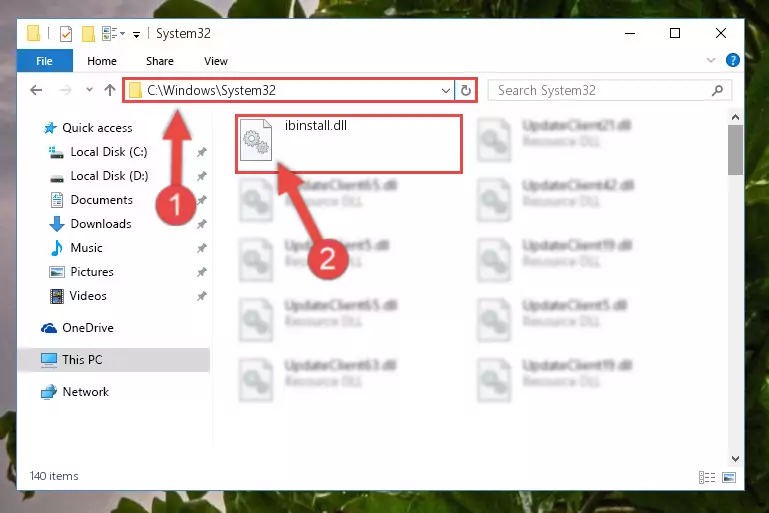Viewport: 769px width, 513px height.
Task: Click the pin icon beside Local Disk (C:)
Action: [202, 153]
